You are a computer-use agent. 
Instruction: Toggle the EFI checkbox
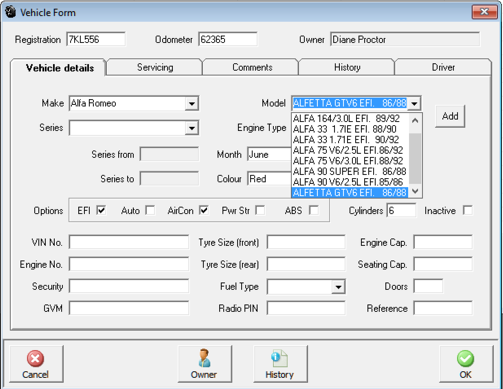tap(101, 210)
